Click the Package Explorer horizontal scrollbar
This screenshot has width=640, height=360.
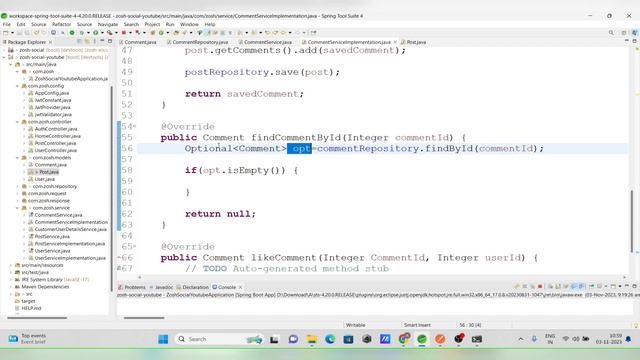pos(37,318)
